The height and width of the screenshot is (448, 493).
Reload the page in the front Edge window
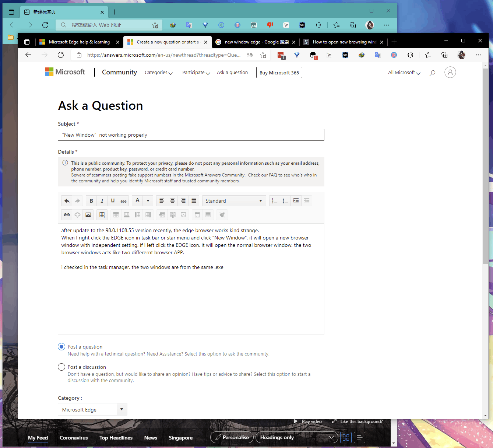(x=61, y=55)
